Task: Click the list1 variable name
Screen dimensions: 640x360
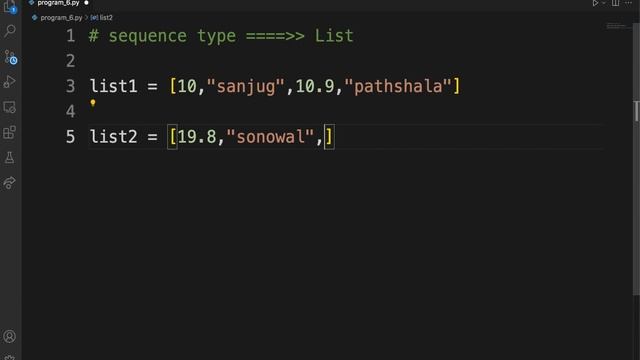Action: [x=113, y=86]
